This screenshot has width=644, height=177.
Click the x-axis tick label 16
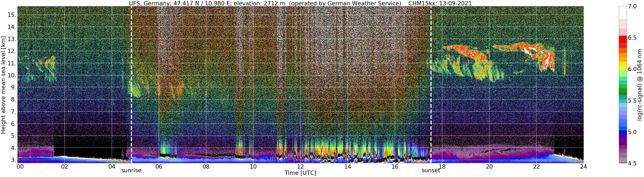point(395,166)
